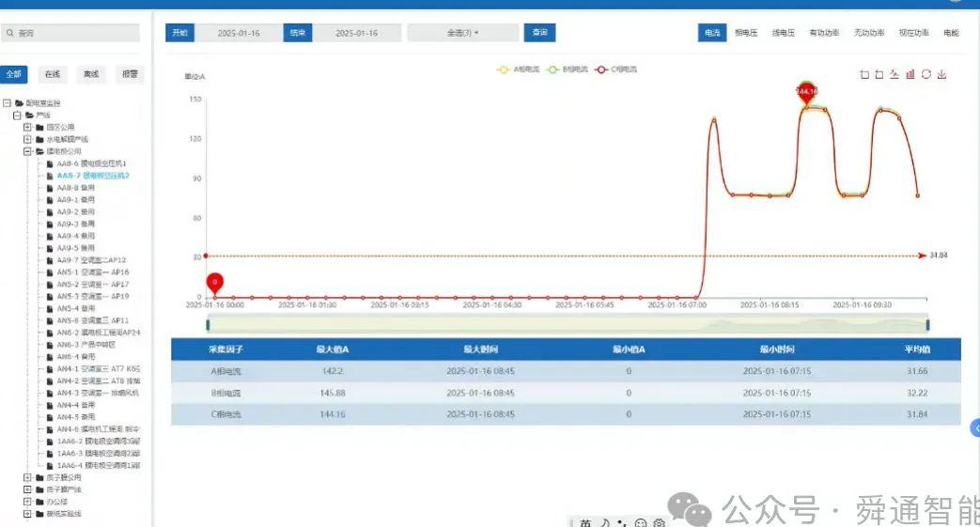Select the 离线 filter button
This screenshot has width=980, height=527.
91,74
